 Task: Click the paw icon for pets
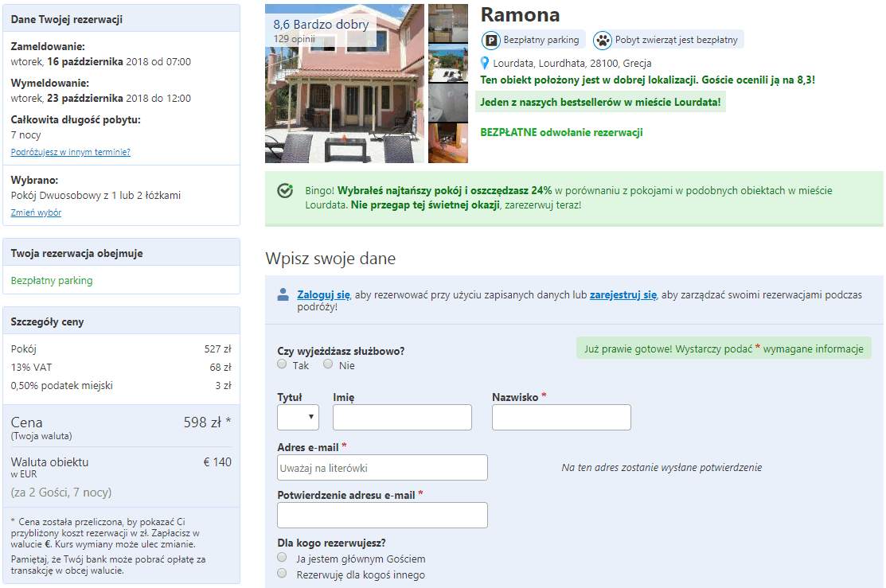pos(603,40)
